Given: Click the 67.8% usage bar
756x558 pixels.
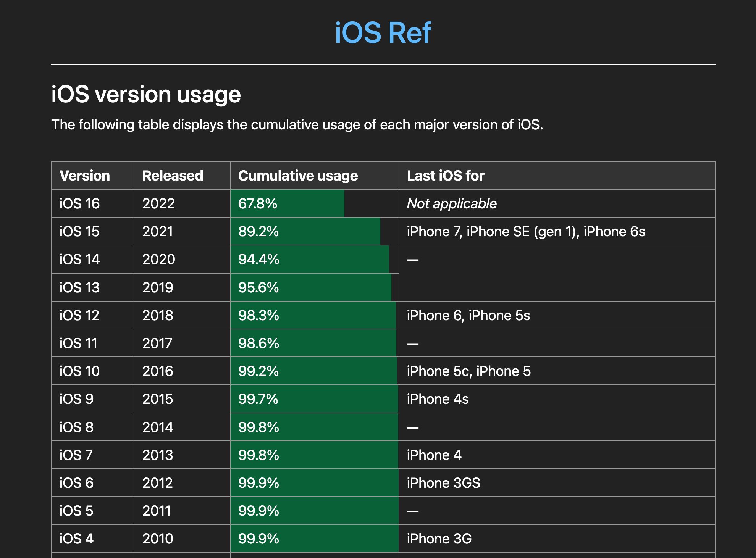Looking at the screenshot, I should click(288, 203).
